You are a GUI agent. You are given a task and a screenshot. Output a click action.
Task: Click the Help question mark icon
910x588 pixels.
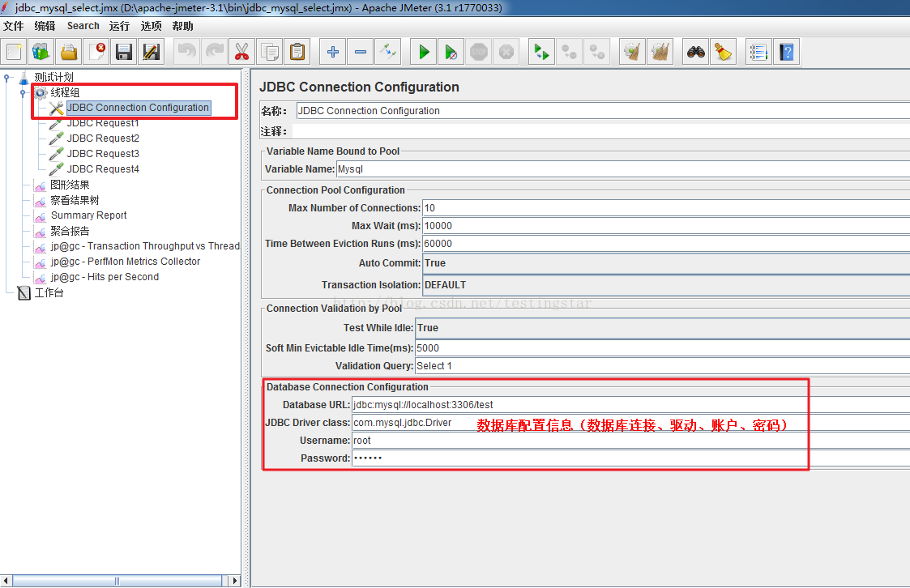(x=786, y=52)
